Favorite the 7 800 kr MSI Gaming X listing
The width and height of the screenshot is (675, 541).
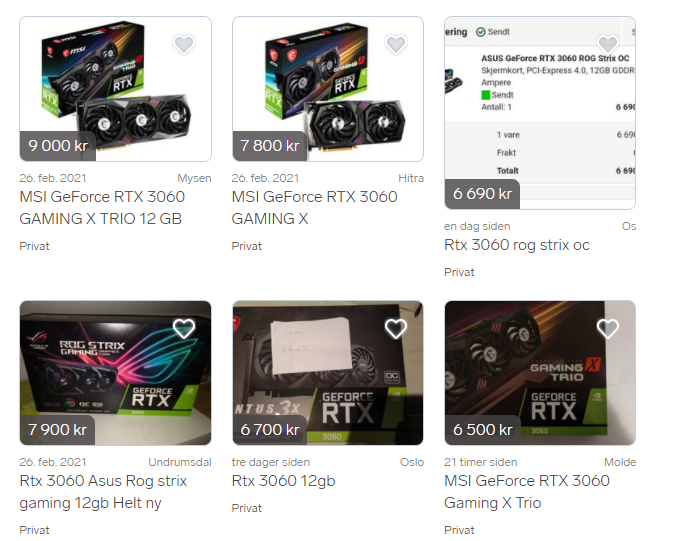[396, 44]
